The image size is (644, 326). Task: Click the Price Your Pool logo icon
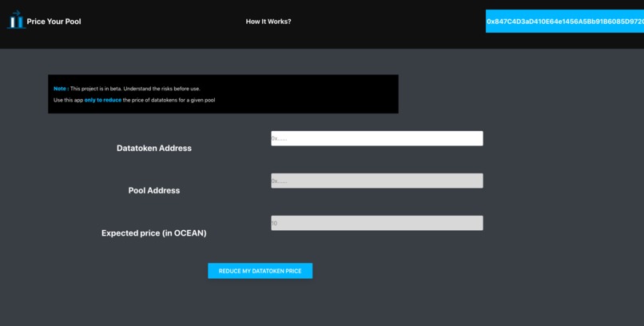tap(17, 20)
